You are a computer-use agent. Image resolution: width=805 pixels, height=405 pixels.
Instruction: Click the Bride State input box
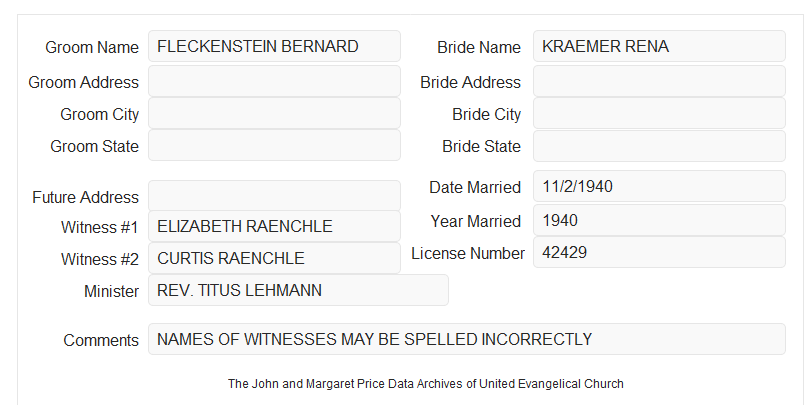(659, 146)
